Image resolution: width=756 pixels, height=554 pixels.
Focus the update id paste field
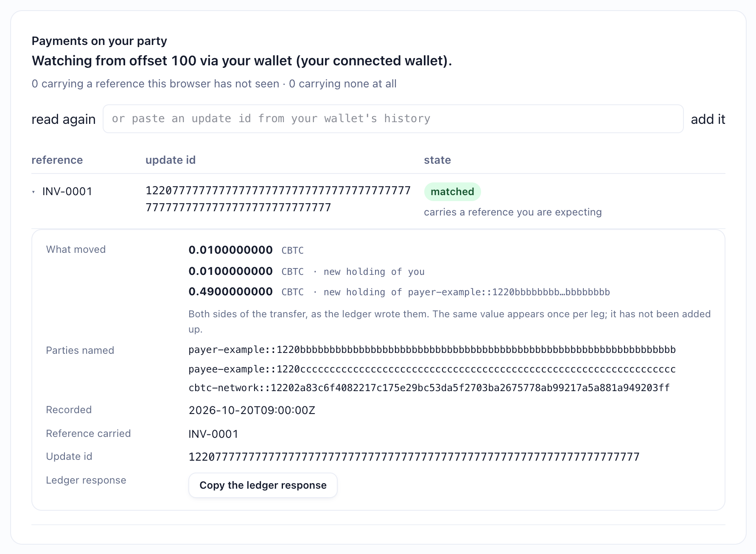point(393,119)
